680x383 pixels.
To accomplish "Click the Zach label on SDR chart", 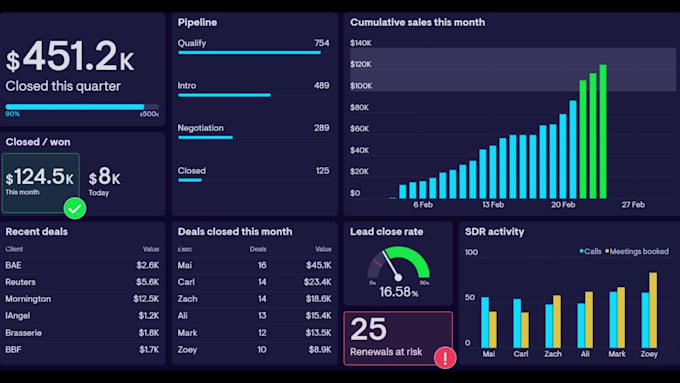I will [x=553, y=354].
